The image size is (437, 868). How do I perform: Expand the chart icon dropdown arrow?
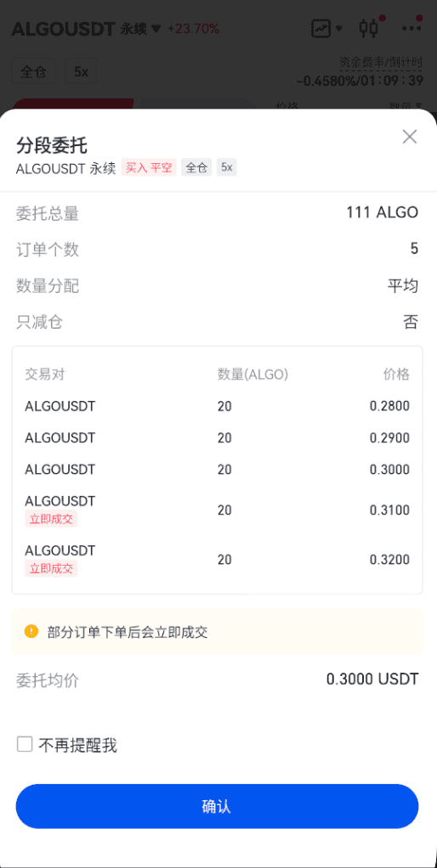[339, 29]
